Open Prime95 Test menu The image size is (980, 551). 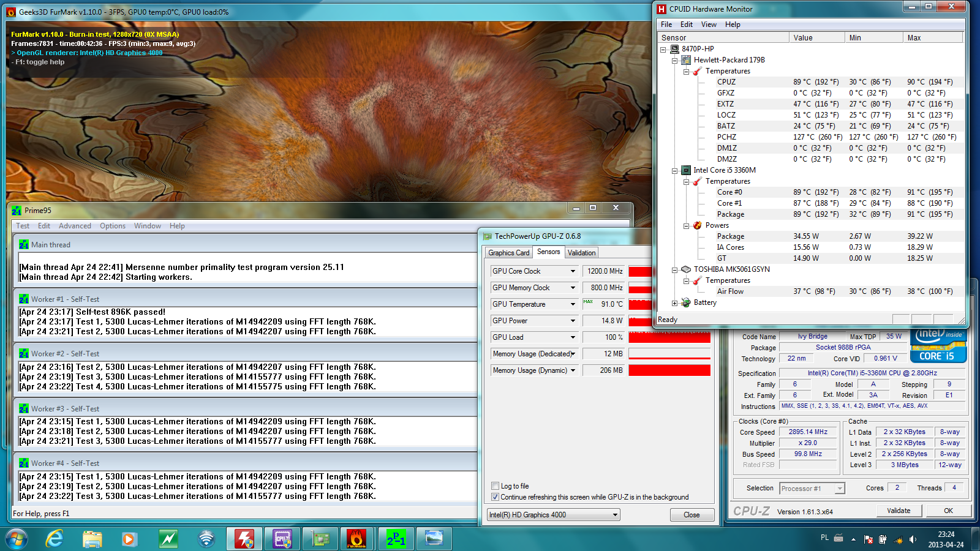pos(23,226)
